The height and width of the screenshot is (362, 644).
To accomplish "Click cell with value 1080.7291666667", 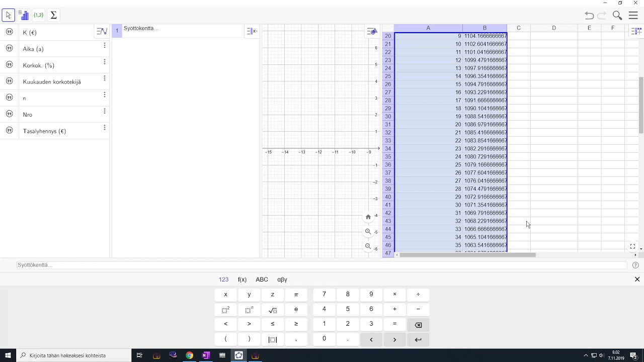I will [485, 157].
